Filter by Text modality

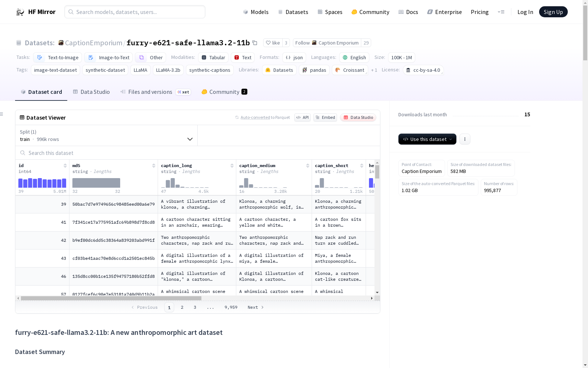pyautogui.click(x=243, y=57)
